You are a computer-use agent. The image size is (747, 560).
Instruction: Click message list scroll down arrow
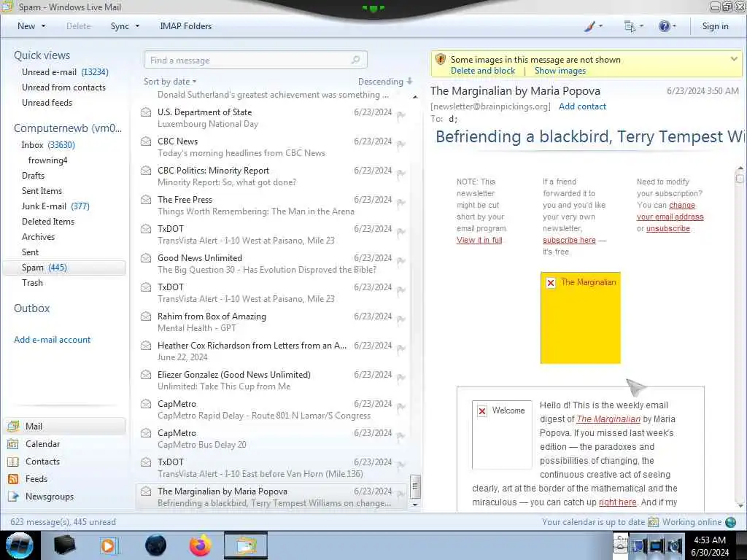tap(415, 505)
